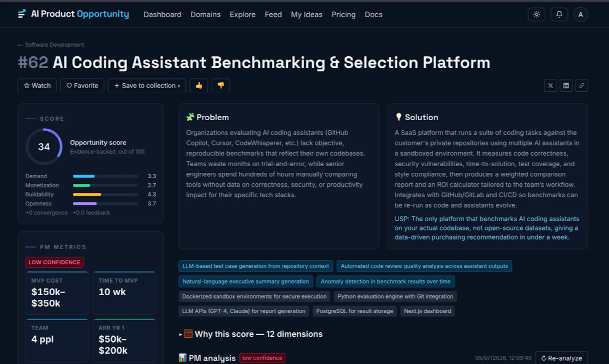Click the timestamp 05/07/2026, 12:09:40
The width and height of the screenshot is (609, 364).
click(503, 358)
